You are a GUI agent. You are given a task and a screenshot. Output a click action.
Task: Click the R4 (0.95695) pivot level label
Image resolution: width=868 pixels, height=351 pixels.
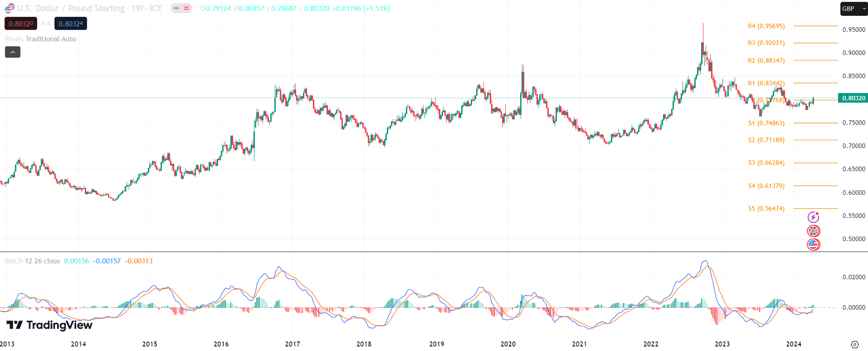(766, 26)
